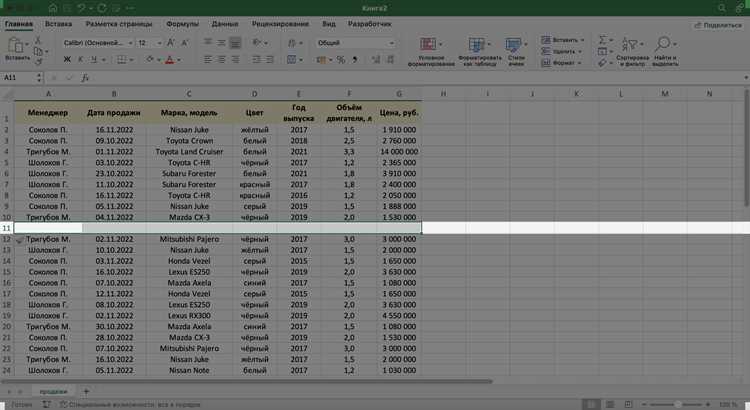
Task: Click the Paste clipboard icon
Action: [x=15, y=45]
